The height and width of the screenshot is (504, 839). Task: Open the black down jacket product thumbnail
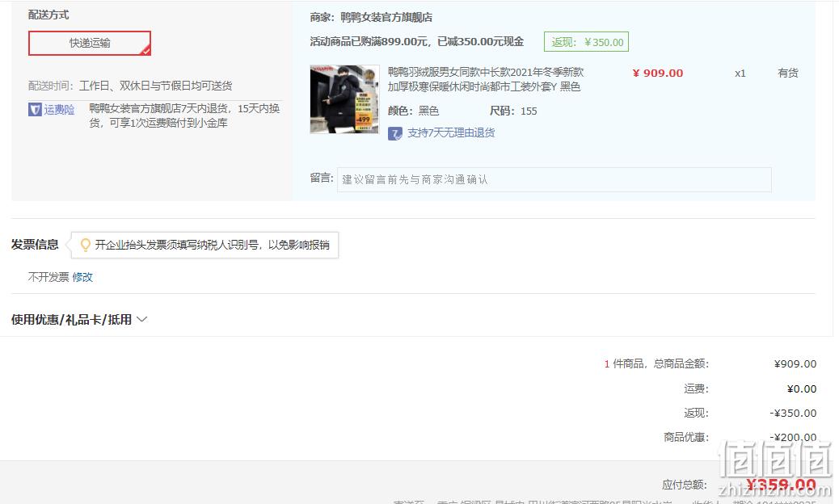tap(344, 99)
